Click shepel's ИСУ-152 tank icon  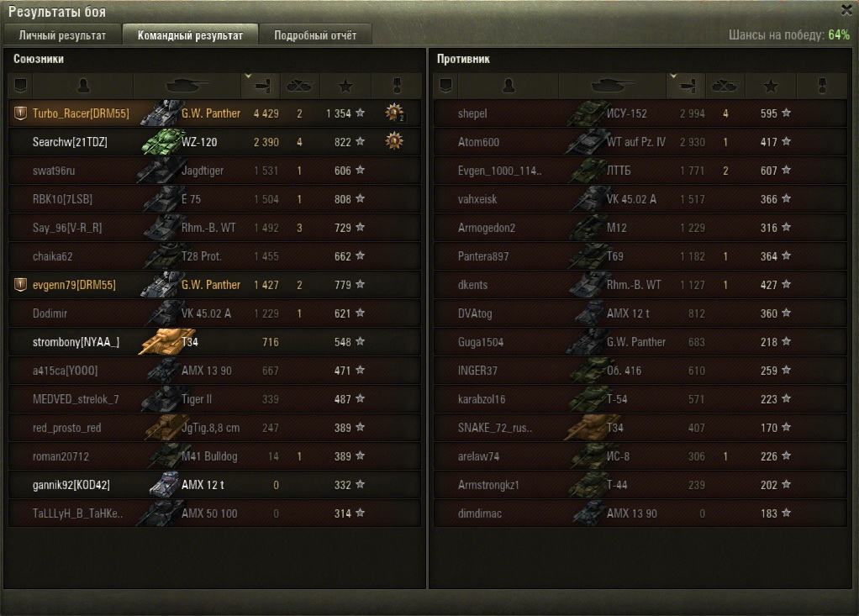coord(588,113)
